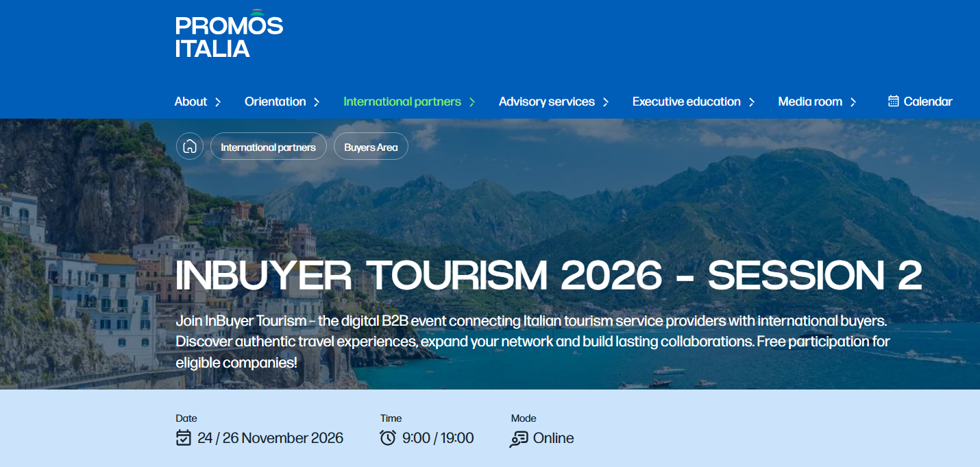Open the About menu
980x467 pixels.
[x=191, y=101]
